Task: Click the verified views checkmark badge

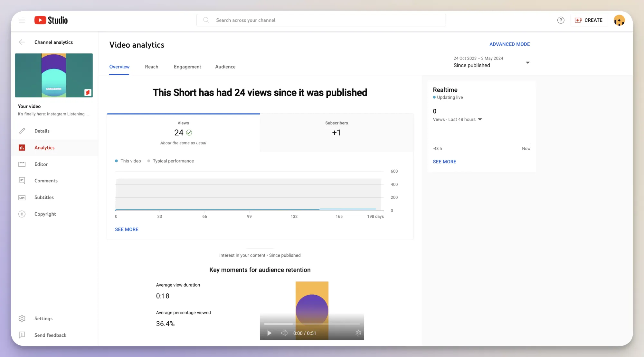Action: (x=189, y=132)
